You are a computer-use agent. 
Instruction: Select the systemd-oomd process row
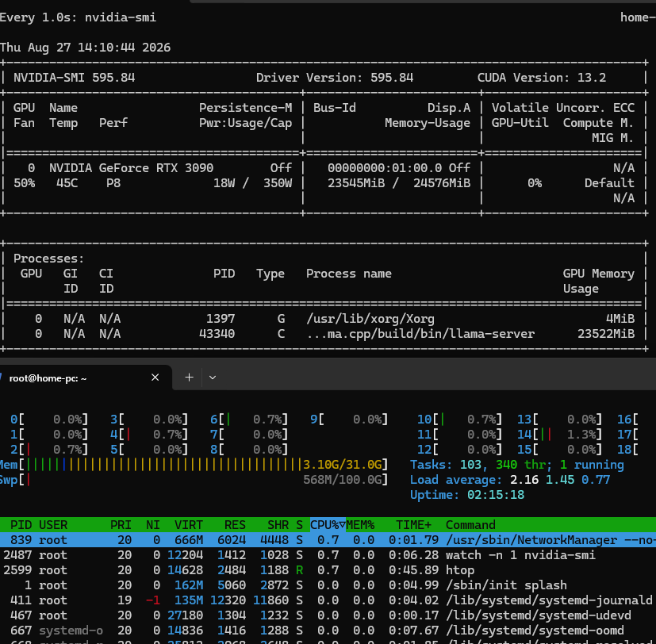pos(328,630)
